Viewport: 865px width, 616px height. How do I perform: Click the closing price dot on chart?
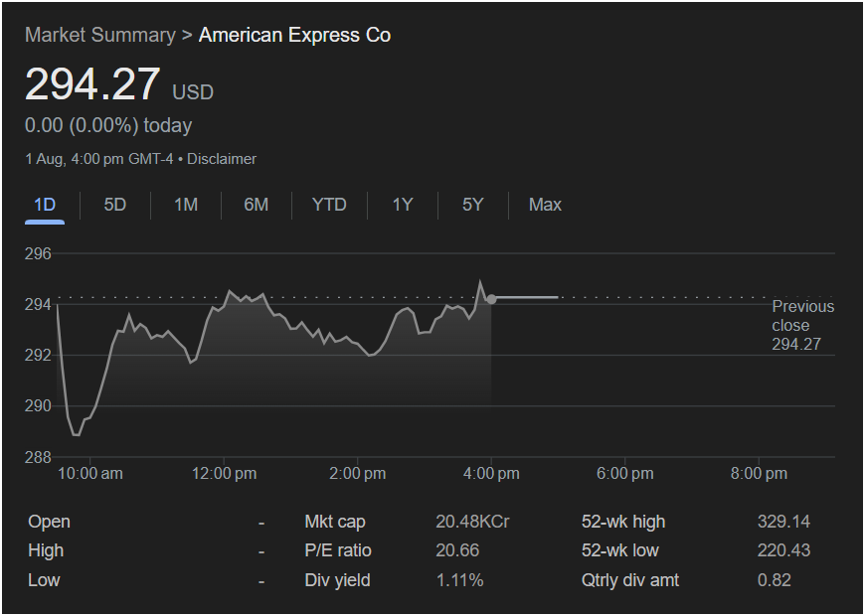491,299
